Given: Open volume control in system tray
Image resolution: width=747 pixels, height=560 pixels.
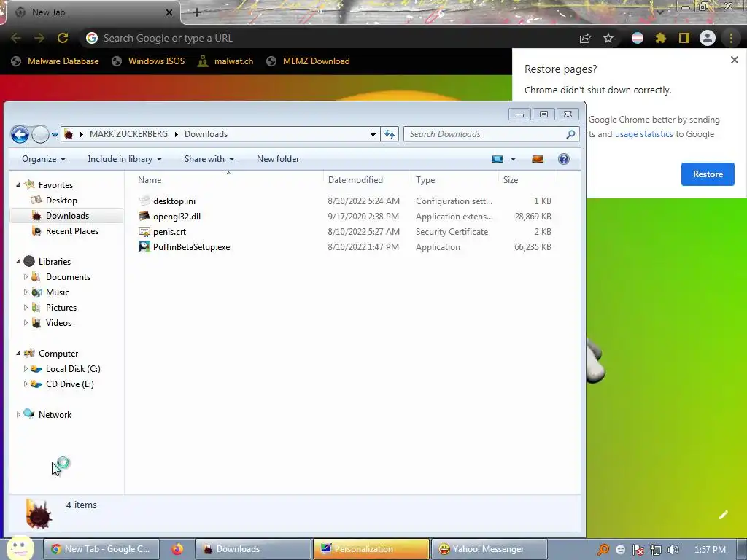Looking at the screenshot, I should point(673,550).
